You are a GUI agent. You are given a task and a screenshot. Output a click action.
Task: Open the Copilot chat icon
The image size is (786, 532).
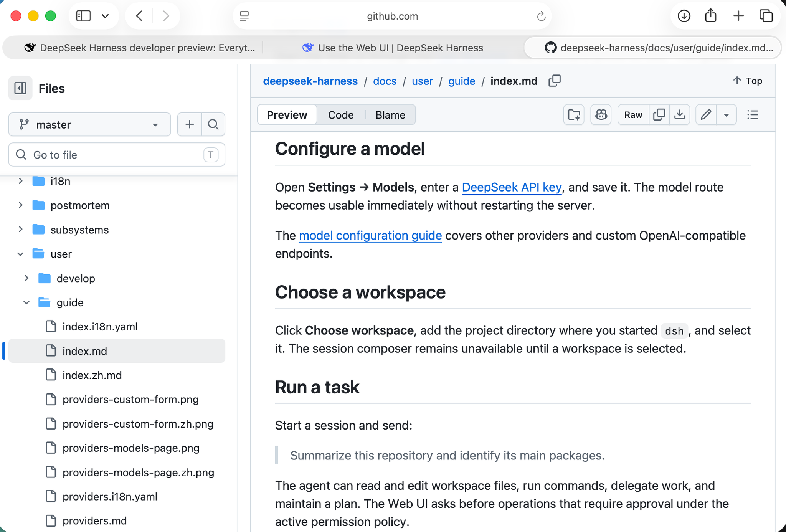pyautogui.click(x=601, y=115)
